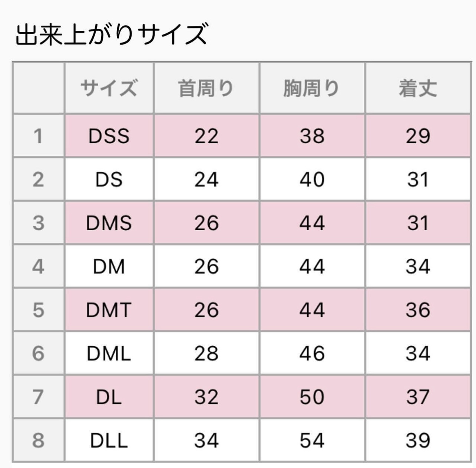Viewport: 476px width, 468px height.
Task: Click DML chest value 46
Action: [312, 353]
